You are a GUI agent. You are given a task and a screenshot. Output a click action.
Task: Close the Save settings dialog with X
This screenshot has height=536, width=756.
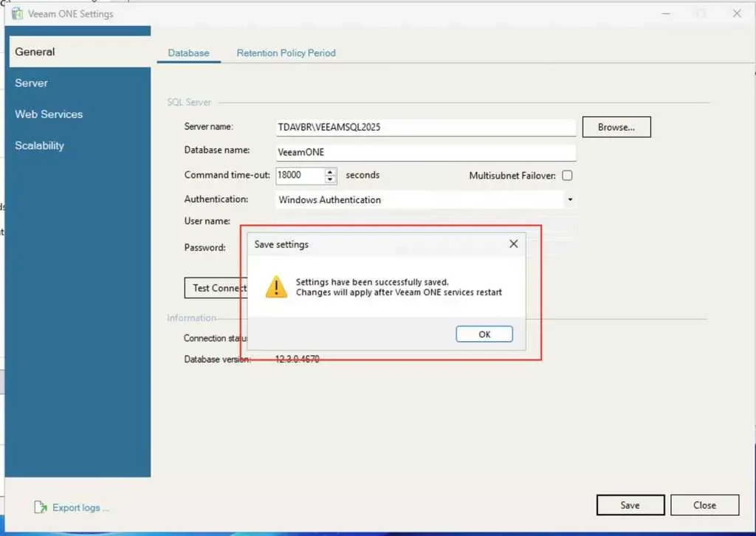point(514,244)
